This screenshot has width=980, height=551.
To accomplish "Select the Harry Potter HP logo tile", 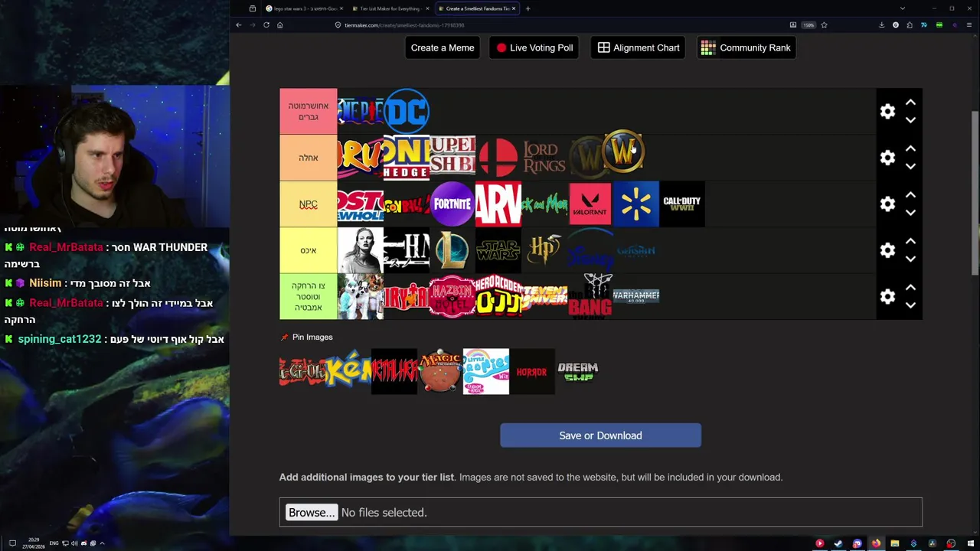I will tap(544, 250).
